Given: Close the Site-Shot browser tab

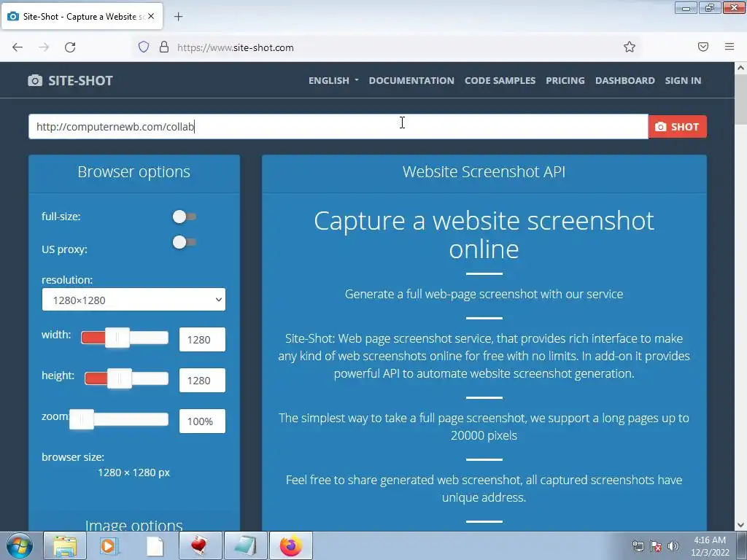Looking at the screenshot, I should tap(151, 16).
